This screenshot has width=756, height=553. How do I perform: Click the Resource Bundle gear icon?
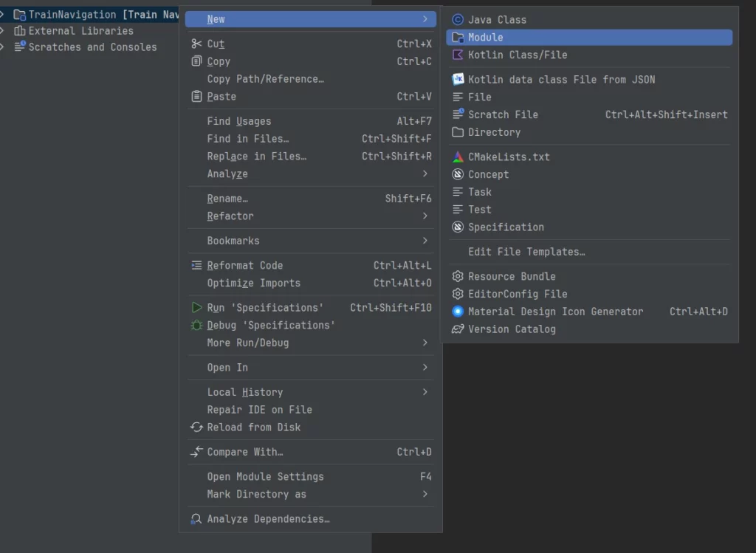point(458,277)
